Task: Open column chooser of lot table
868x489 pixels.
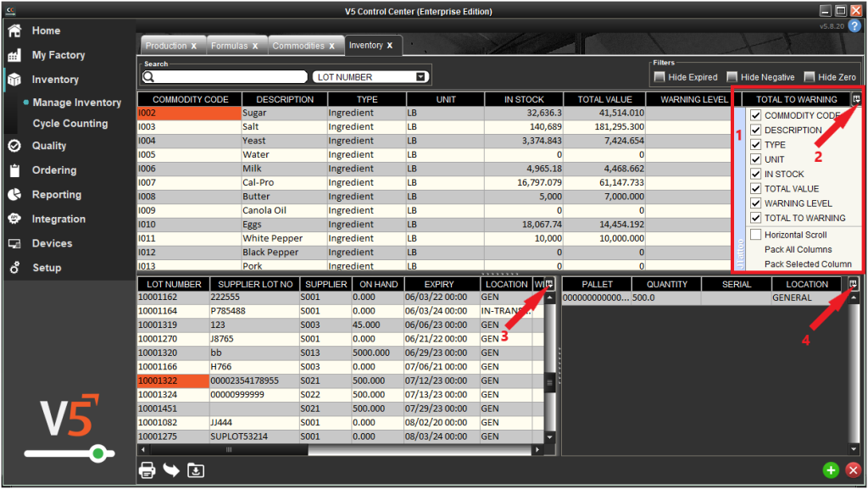Action: tap(549, 284)
